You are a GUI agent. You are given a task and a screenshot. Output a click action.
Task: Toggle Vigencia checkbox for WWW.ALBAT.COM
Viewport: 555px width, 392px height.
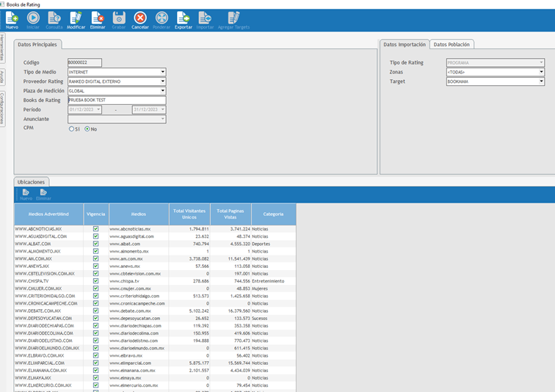(x=96, y=244)
